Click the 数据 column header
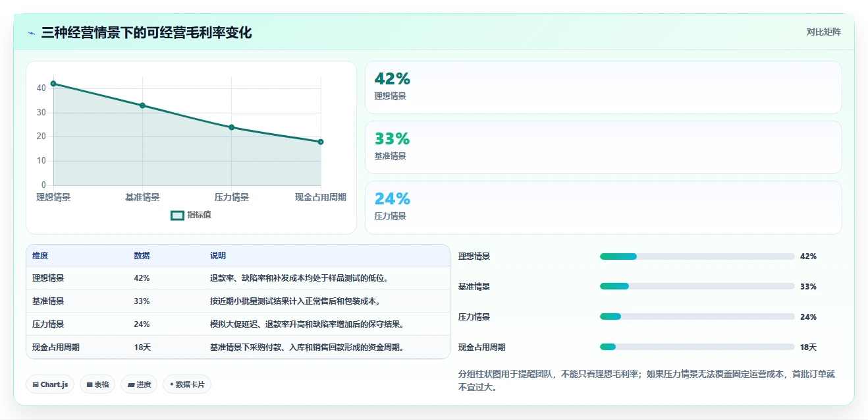 point(142,256)
